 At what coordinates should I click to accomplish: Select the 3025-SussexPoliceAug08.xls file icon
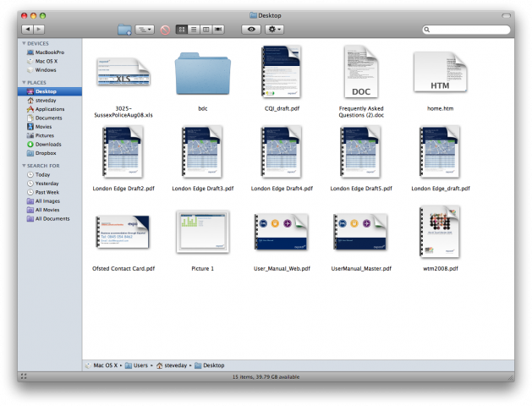pyautogui.click(x=123, y=72)
